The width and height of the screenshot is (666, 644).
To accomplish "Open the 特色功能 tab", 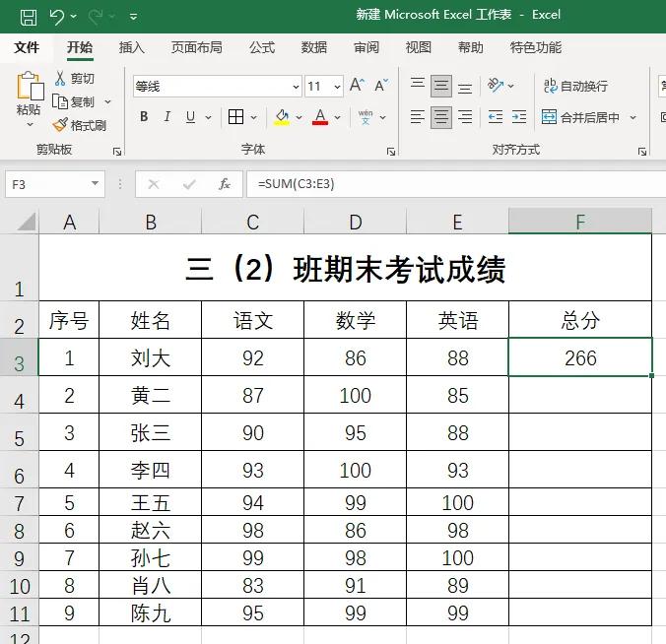I will pyautogui.click(x=536, y=47).
